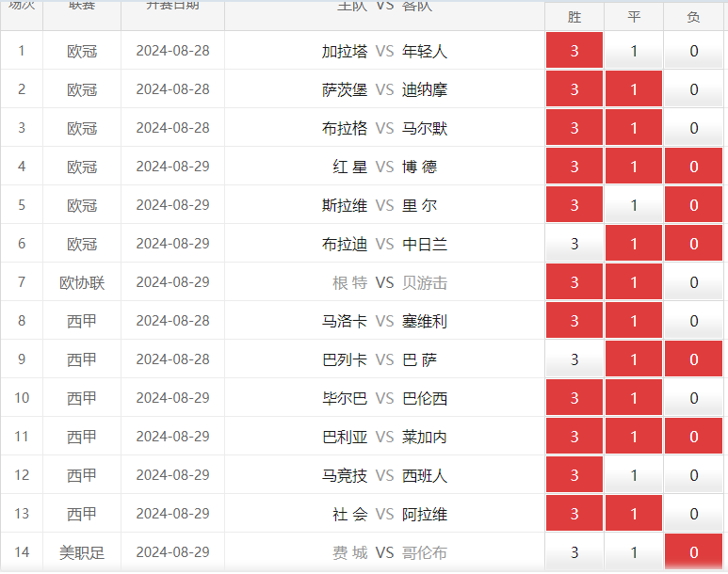Select away team 哥伦布
This screenshot has height=574, width=728.
425,552
